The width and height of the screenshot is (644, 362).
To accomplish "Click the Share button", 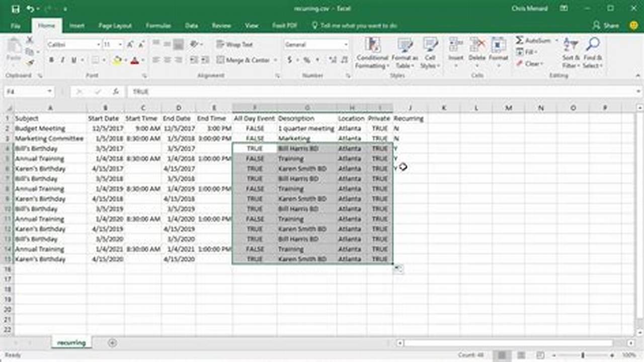I will pos(607,26).
